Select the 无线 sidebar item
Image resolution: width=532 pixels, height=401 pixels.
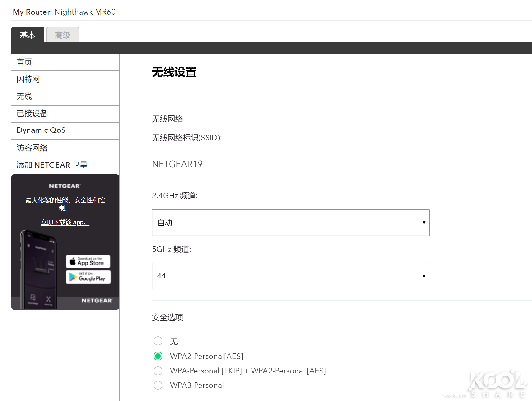click(65, 96)
